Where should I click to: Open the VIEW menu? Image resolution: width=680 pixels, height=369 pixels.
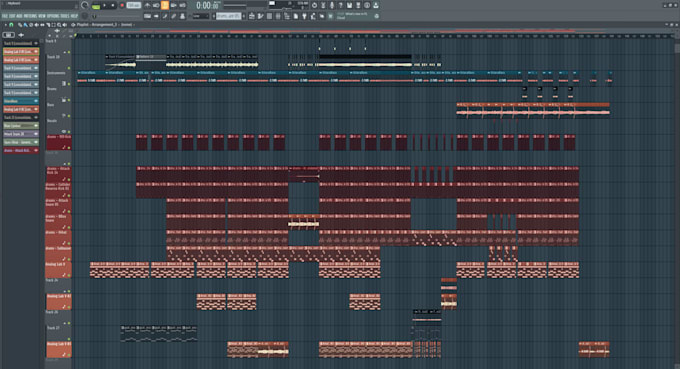coord(42,16)
